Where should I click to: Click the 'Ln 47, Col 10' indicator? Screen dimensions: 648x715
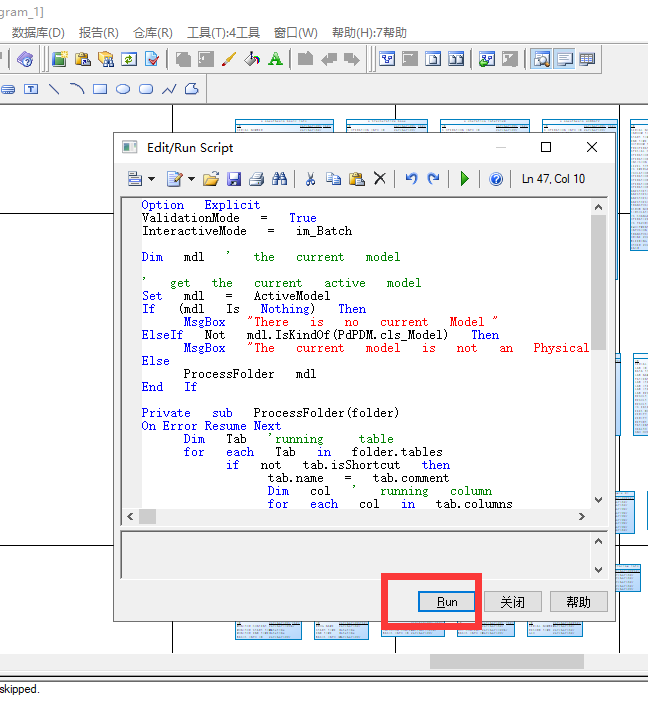pyautogui.click(x=553, y=179)
